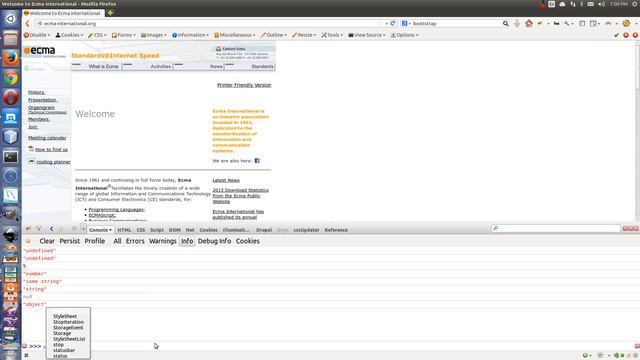Reload the page with refresh icon
The image size is (640, 360).
(x=393, y=24)
